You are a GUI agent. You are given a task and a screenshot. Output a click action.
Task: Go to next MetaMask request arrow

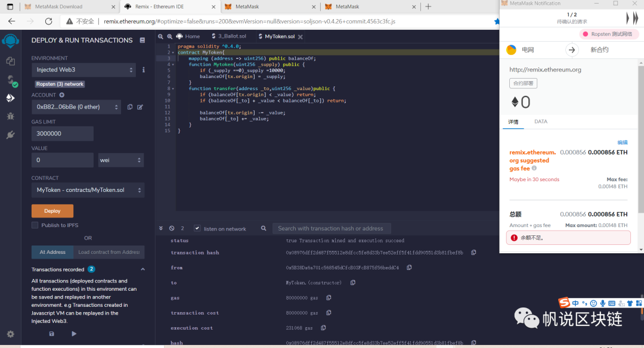tap(627, 18)
